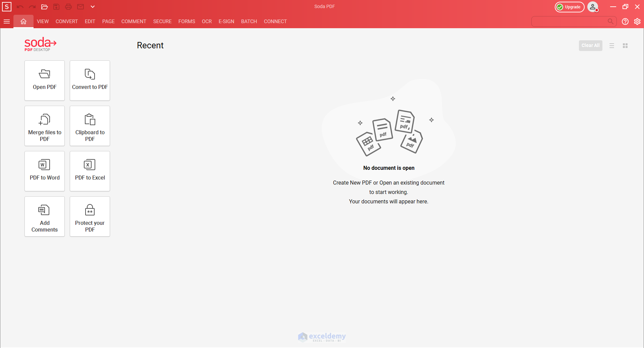The width and height of the screenshot is (644, 348).
Task: Open the COMMENT tab
Action: [x=134, y=21]
